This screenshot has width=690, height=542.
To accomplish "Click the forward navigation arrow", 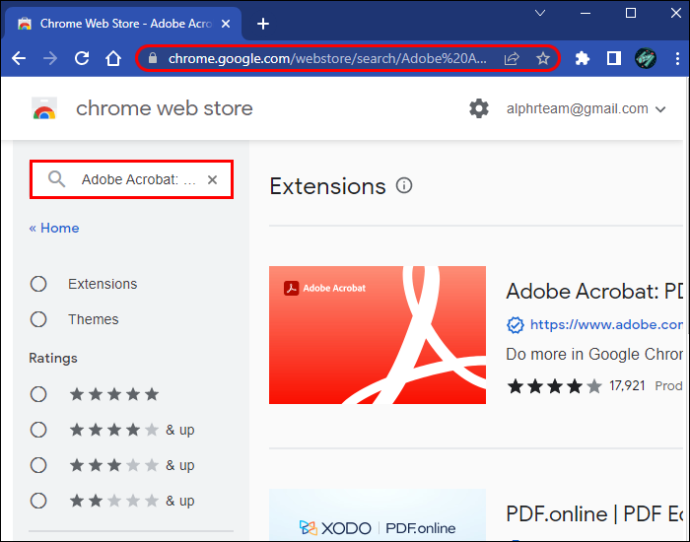I will tap(50, 59).
